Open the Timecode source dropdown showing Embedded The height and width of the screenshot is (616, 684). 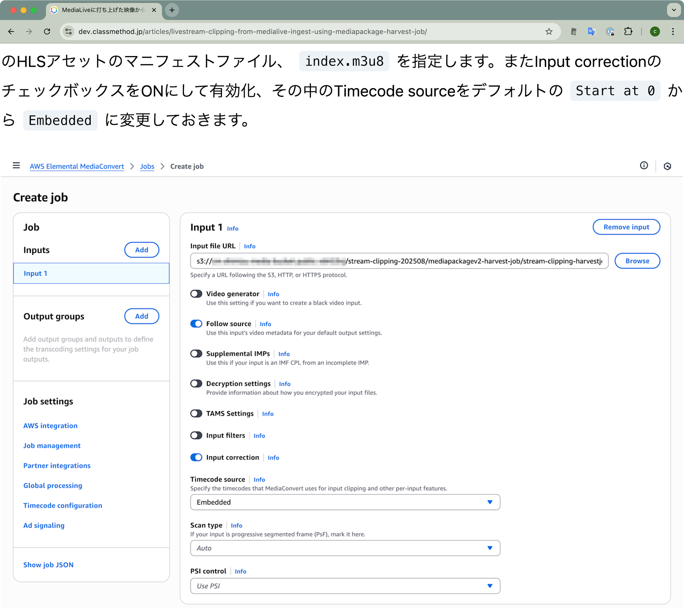(x=345, y=502)
